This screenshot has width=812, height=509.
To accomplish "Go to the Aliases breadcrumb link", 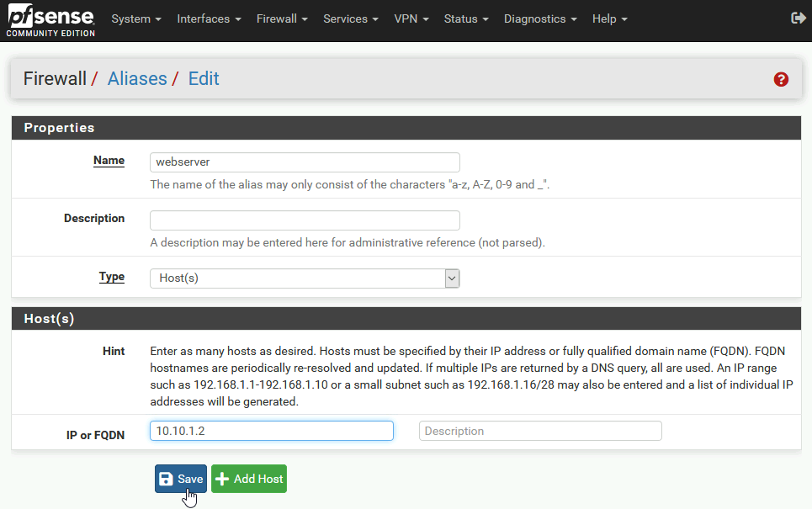I will click(137, 79).
